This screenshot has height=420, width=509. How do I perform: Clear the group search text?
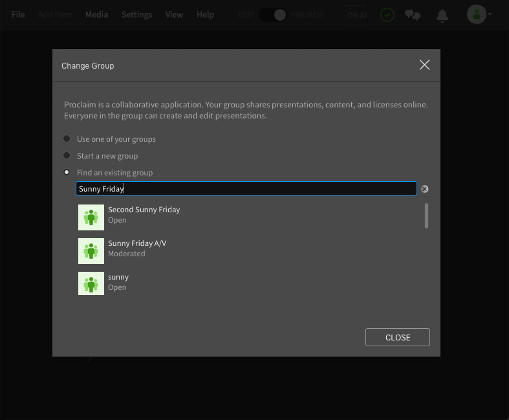[x=425, y=189]
